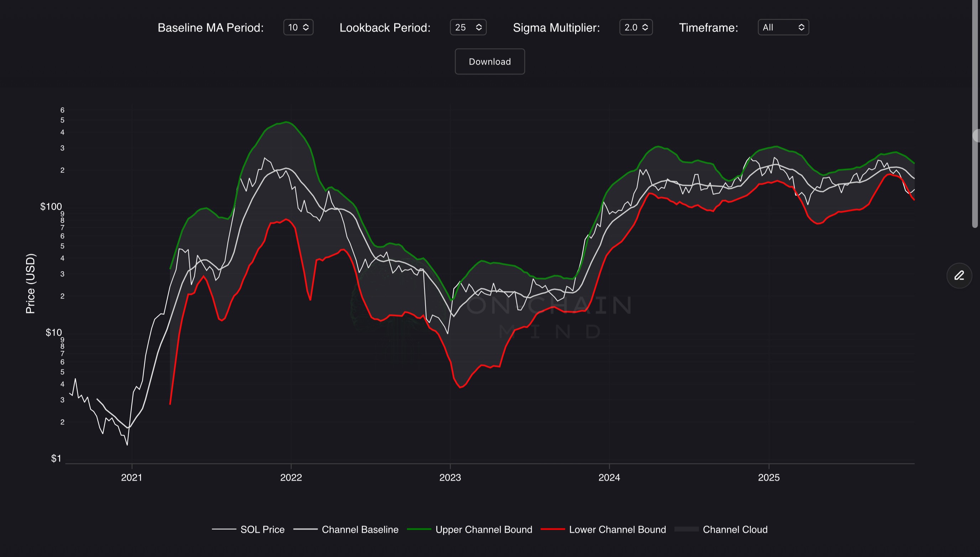Click the 2025 x-axis label
980x557 pixels.
(768, 478)
